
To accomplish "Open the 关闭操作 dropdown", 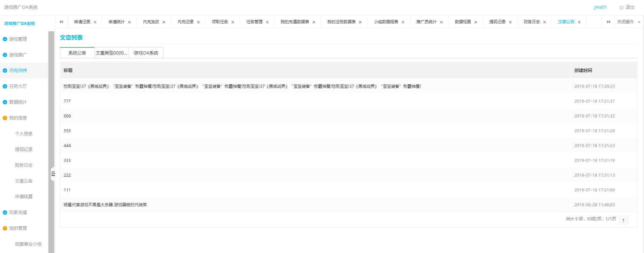I will pos(628,22).
